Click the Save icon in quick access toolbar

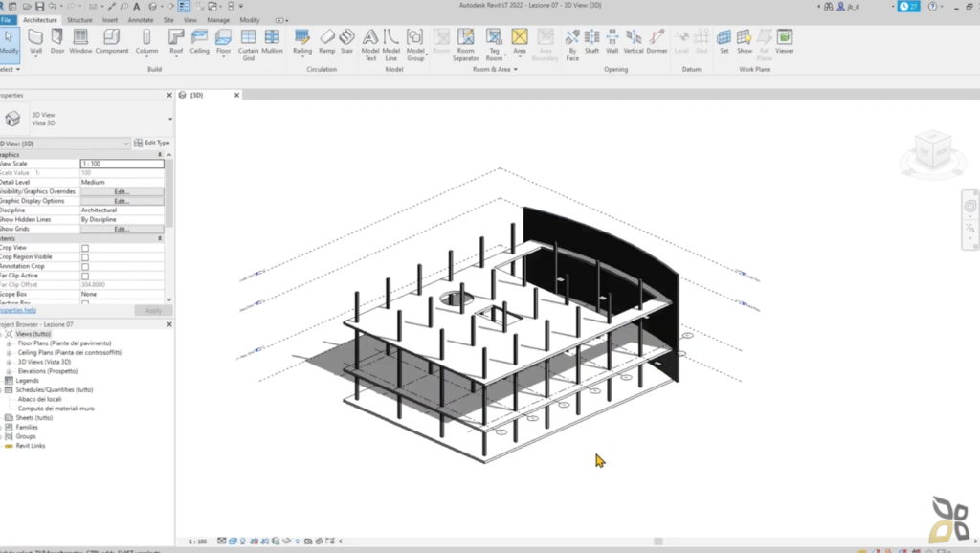pos(39,7)
